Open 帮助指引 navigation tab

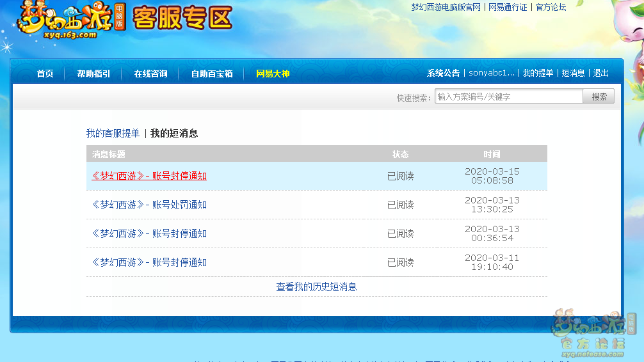click(93, 74)
